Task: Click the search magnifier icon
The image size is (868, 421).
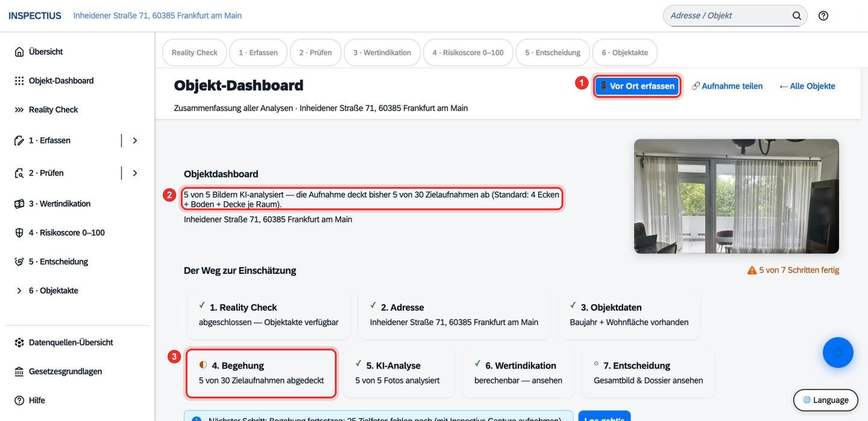Action: (x=797, y=16)
